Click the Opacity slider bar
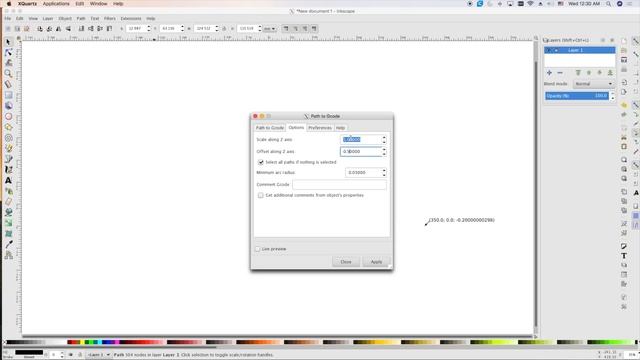Screen dimensions: 640x360 (577, 96)
